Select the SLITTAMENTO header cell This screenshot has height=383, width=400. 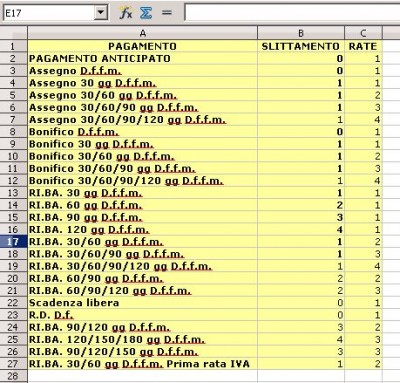pos(301,46)
